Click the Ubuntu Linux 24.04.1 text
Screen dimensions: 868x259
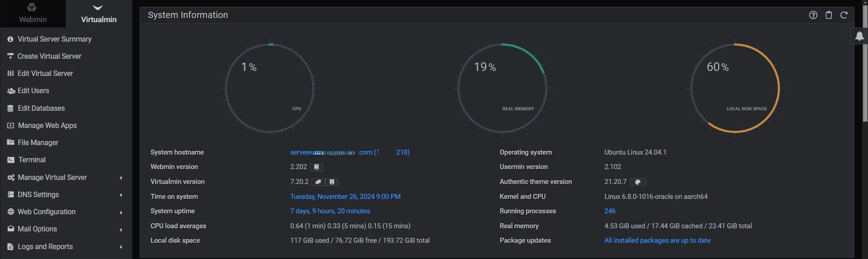[x=635, y=152]
